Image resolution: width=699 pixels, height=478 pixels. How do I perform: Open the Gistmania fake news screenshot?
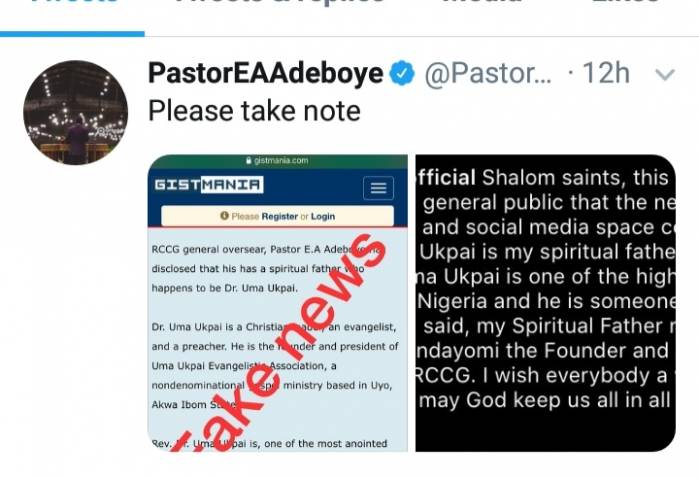tap(277, 303)
